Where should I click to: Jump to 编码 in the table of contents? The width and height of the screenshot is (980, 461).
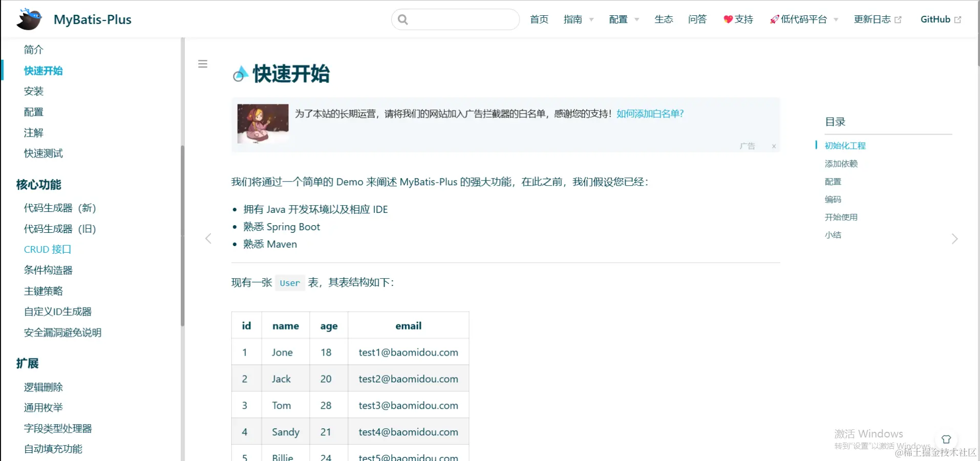[x=833, y=200]
